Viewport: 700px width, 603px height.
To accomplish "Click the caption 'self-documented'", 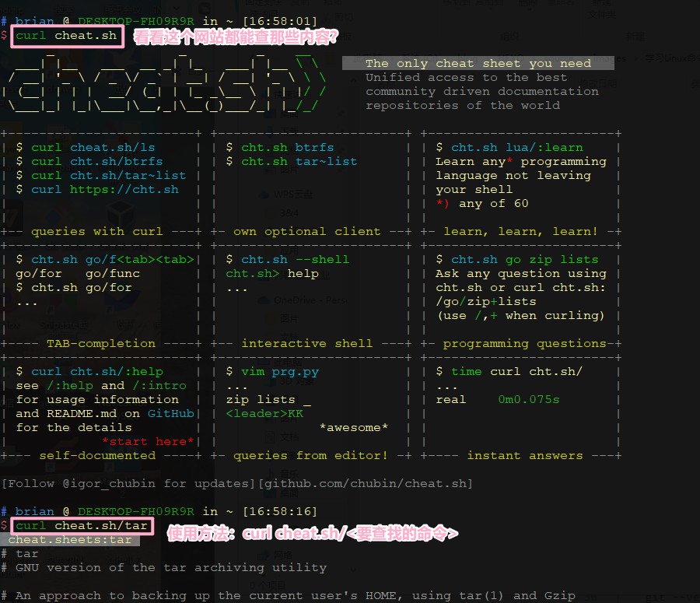I will (x=97, y=456).
